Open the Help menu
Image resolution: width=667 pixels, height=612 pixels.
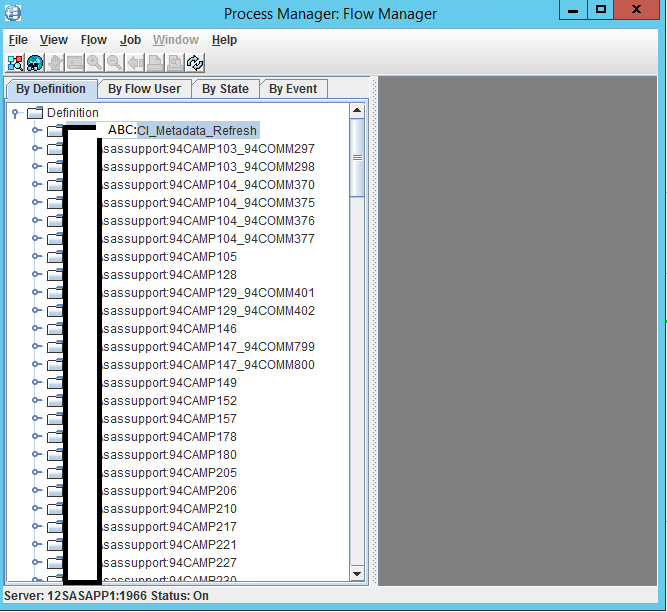pyautogui.click(x=224, y=40)
